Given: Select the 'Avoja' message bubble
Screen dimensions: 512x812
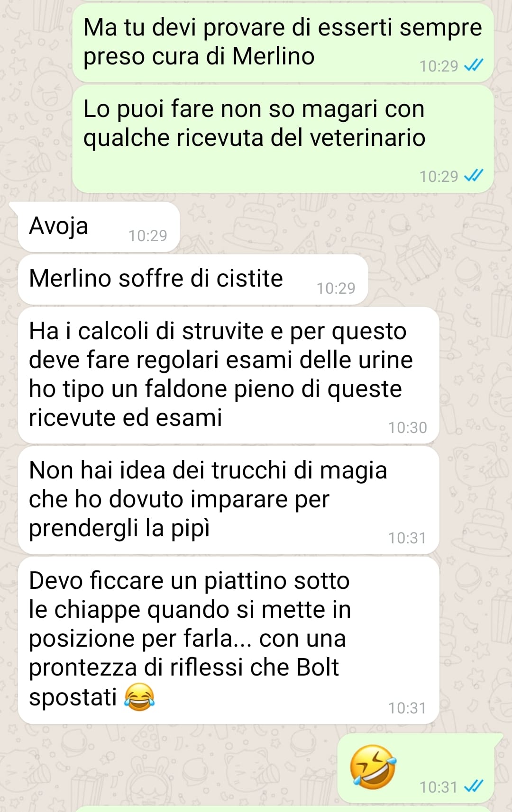Looking at the screenshot, I should pyautogui.click(x=99, y=227).
